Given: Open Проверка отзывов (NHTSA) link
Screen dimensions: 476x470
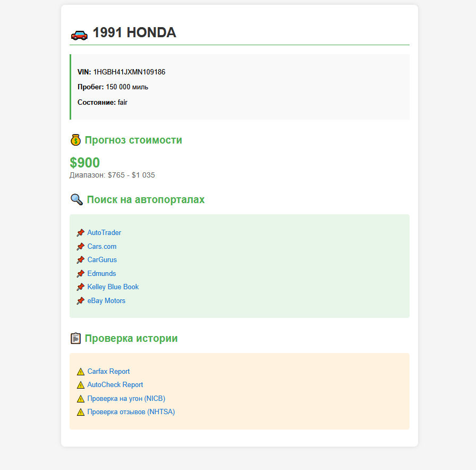Looking at the screenshot, I should coord(131,412).
